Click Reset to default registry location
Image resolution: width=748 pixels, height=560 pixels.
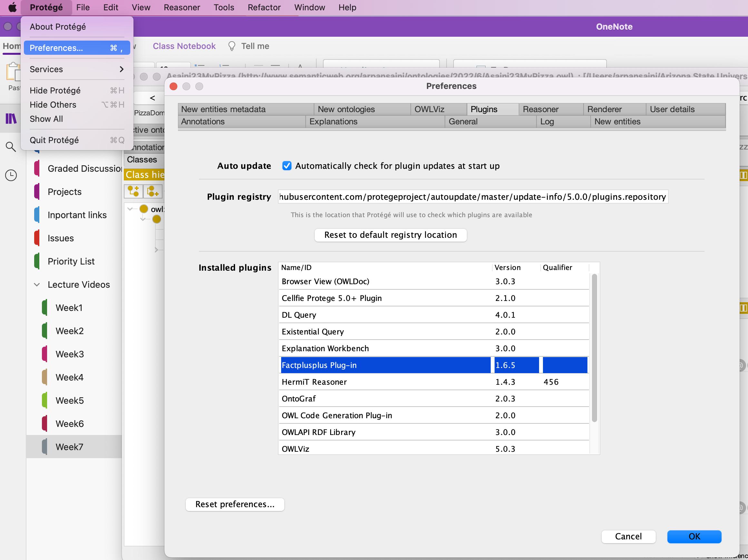tap(390, 235)
